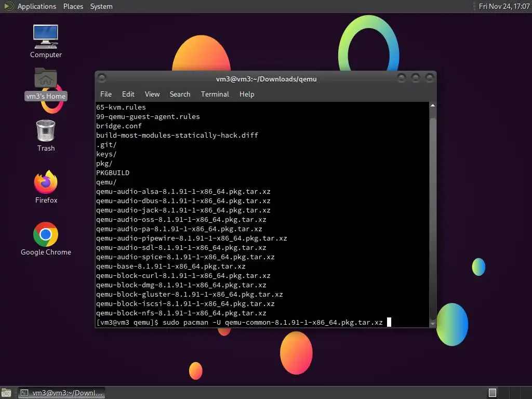532x399 pixels.
Task: Click the terminal window menu button at title bar left
Action: tap(102, 78)
